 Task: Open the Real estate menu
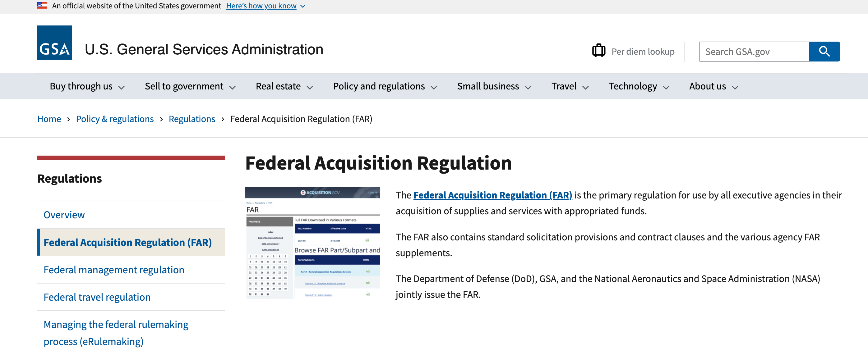click(x=284, y=87)
